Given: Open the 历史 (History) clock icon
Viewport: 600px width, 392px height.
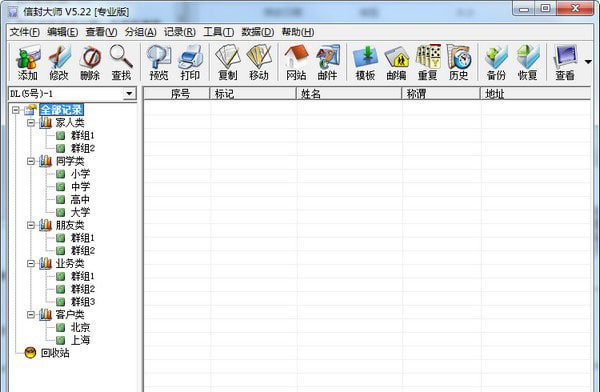Looking at the screenshot, I should pos(458,63).
